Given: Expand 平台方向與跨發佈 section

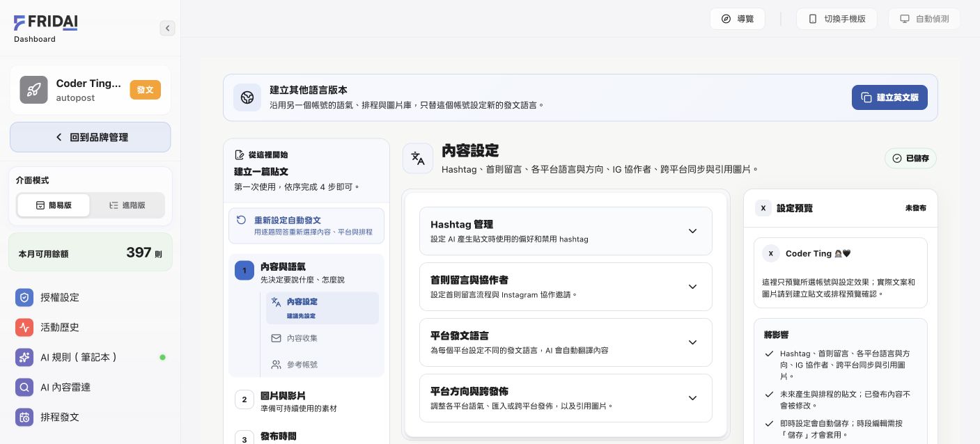Looking at the screenshot, I should 566,398.
